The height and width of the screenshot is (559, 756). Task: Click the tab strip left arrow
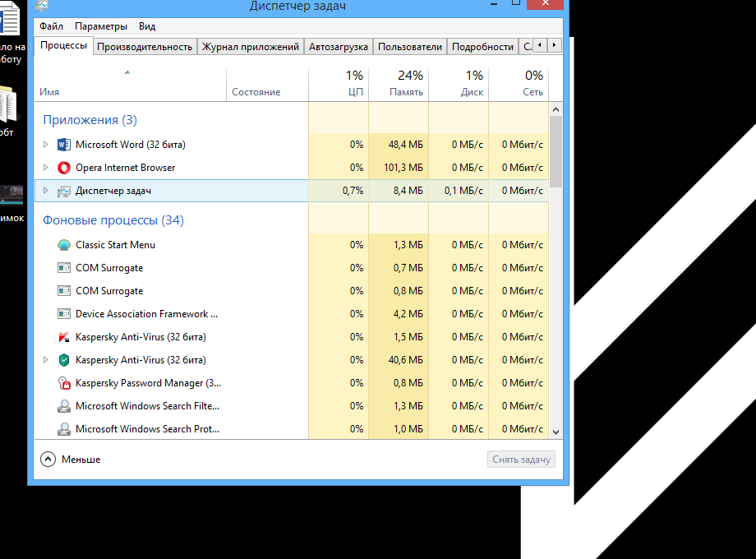pos(540,45)
